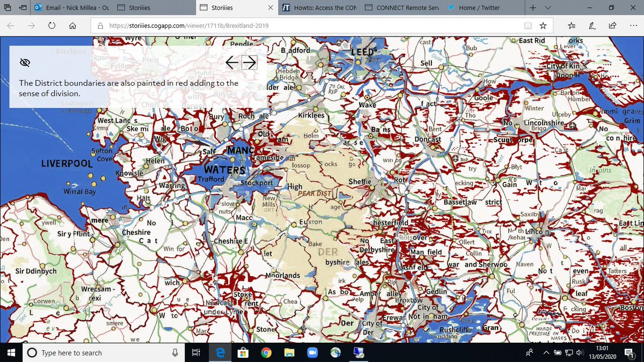Image resolution: width=644 pixels, height=362 pixels.
Task: Check battery status icon in tray
Action: point(557,352)
